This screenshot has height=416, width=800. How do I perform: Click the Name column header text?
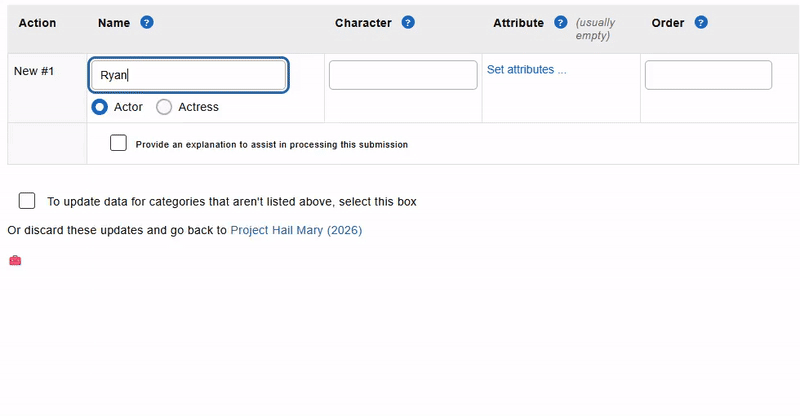115,23
